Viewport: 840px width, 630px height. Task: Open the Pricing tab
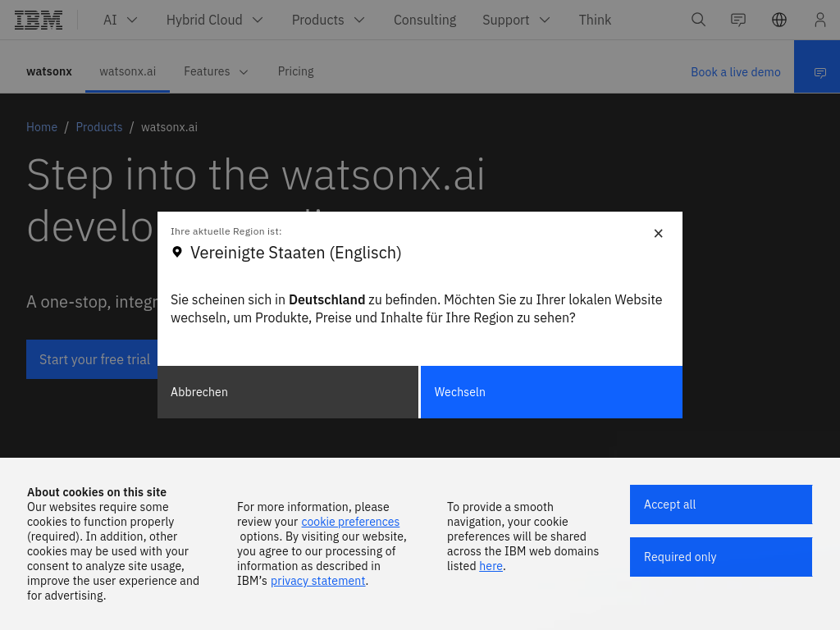point(295,71)
